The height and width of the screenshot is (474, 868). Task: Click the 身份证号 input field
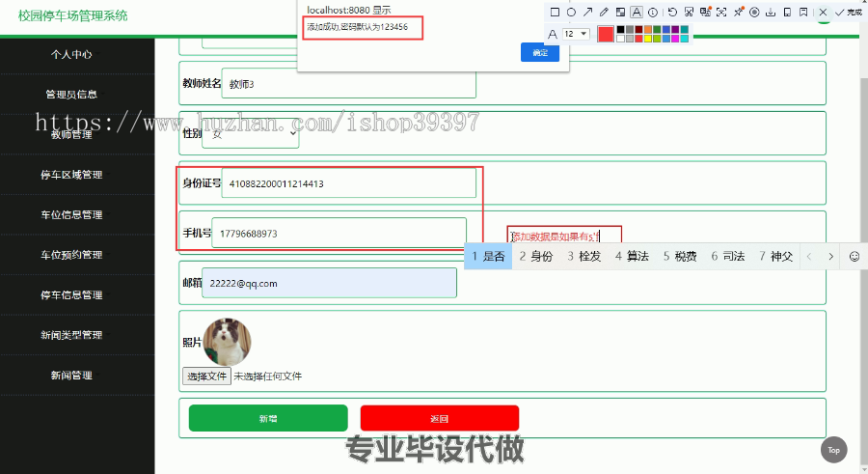point(349,183)
